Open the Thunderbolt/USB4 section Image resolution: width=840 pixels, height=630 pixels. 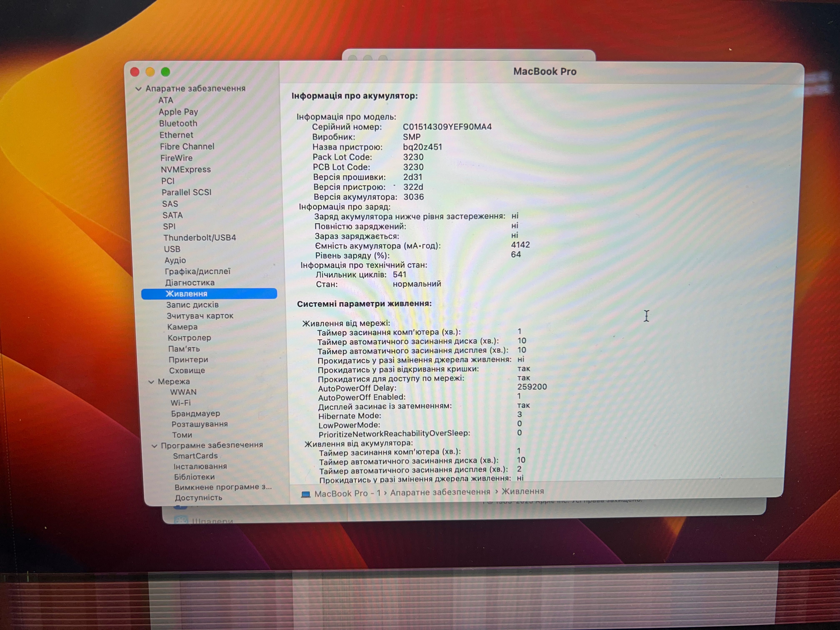click(200, 238)
